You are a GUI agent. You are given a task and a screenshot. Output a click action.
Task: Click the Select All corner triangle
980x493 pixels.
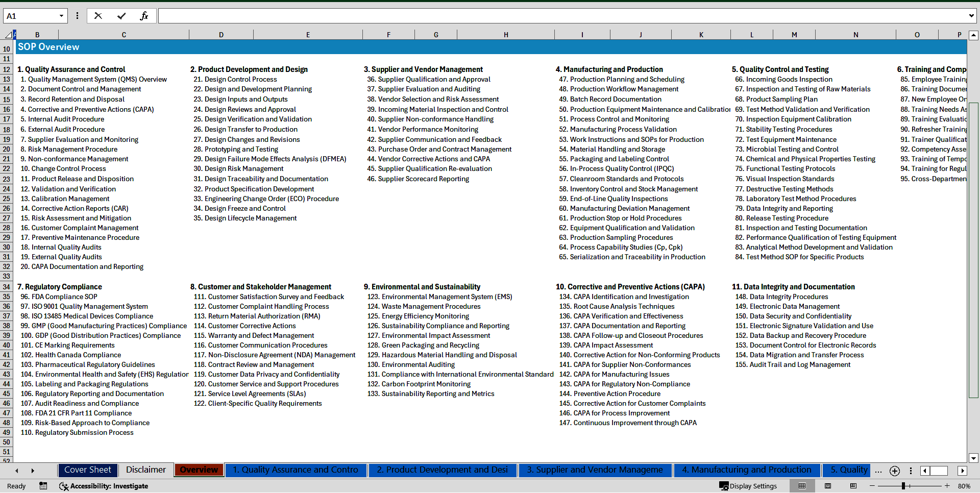click(8, 35)
